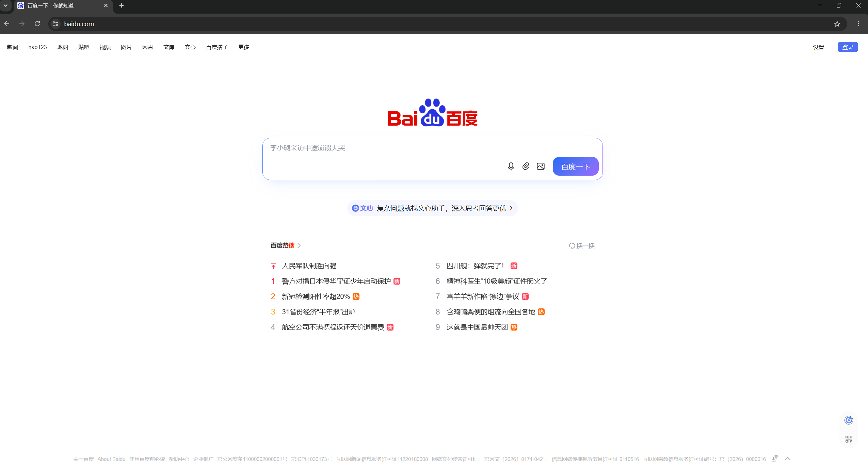The height and width of the screenshot is (465, 868).
Task: Open 文库 in the top navigation
Action: tap(169, 47)
